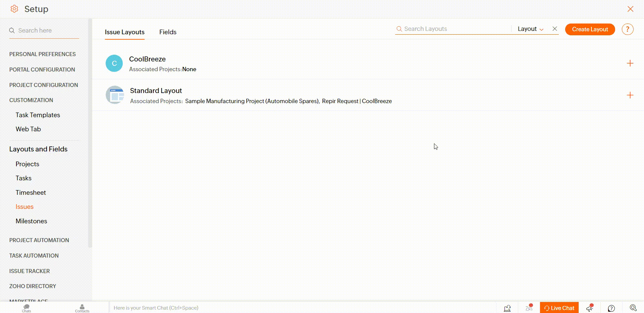The height and width of the screenshot is (313, 644).
Task: Click the Create Layout button
Action: pyautogui.click(x=590, y=29)
